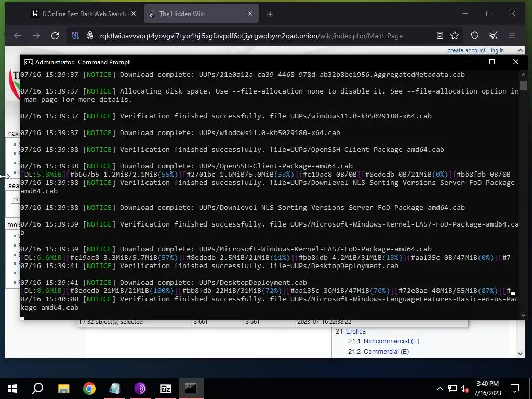Viewport: 532px width, 399px height.
Task: Click the OpenSSH-Client-Package verification line
Action: [x=232, y=149]
